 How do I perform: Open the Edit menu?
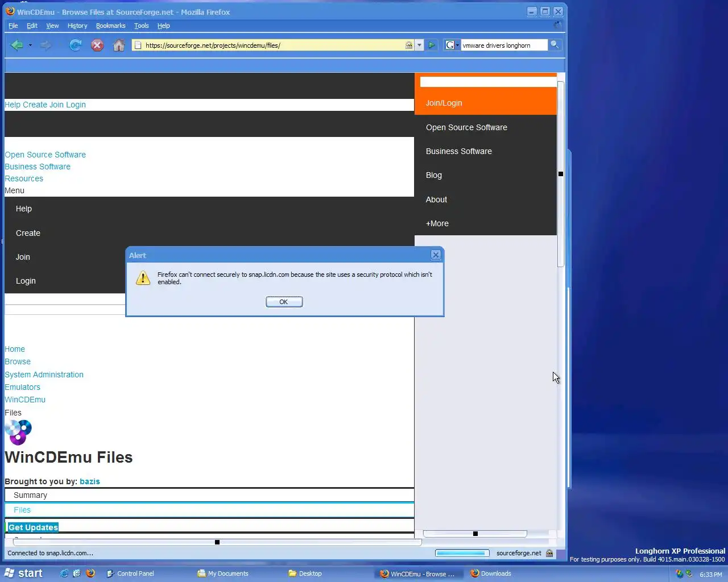(32, 26)
